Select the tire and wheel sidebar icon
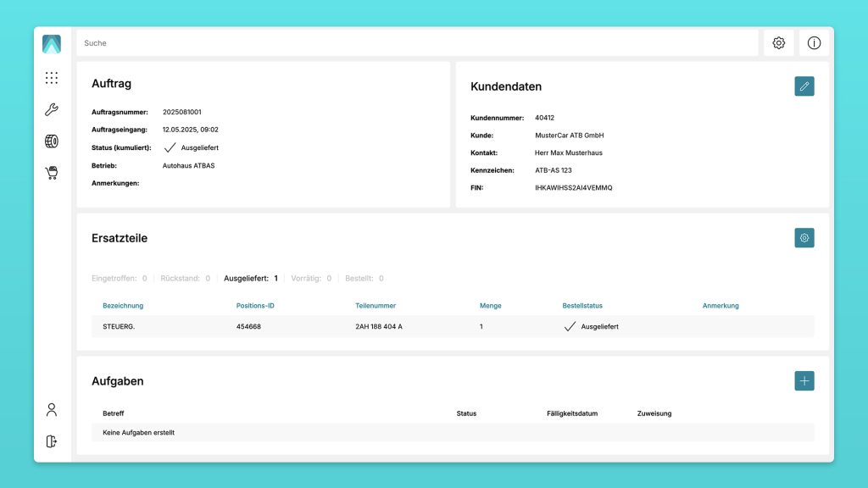The height and width of the screenshot is (488, 868). pyautogui.click(x=52, y=141)
